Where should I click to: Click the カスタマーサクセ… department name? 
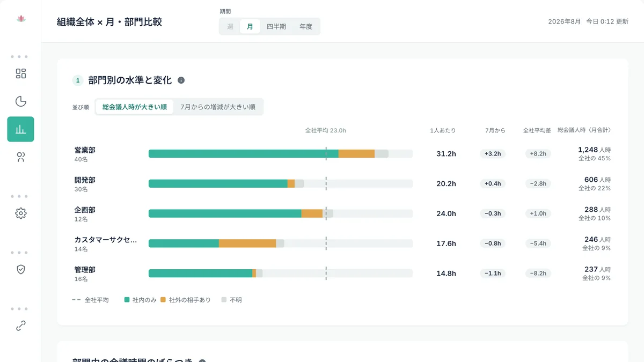pos(106,240)
